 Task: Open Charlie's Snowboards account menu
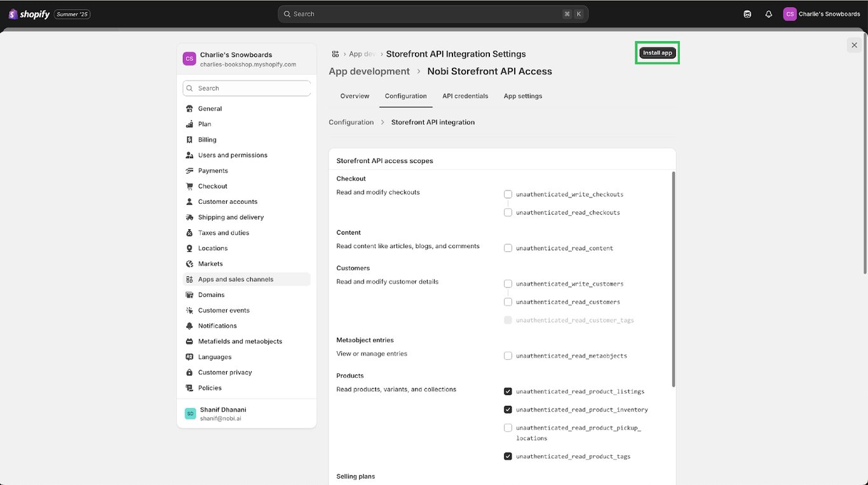click(x=821, y=14)
